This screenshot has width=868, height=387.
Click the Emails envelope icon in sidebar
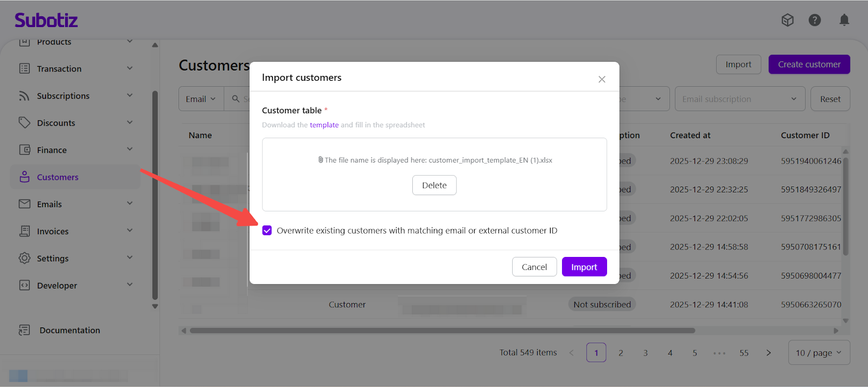click(x=24, y=204)
